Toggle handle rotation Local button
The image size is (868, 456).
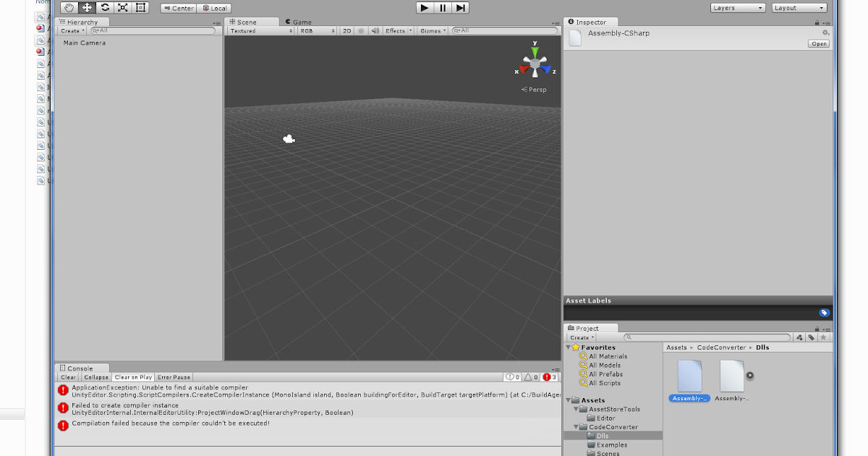click(214, 8)
